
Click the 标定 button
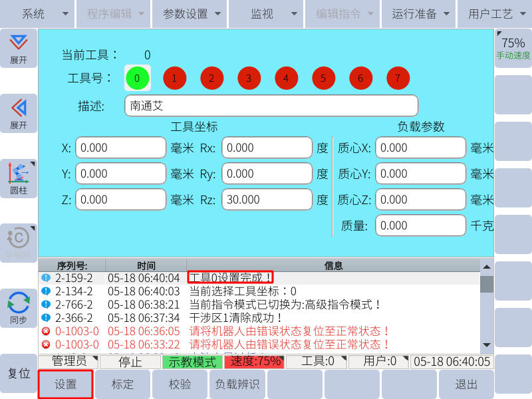click(122, 384)
